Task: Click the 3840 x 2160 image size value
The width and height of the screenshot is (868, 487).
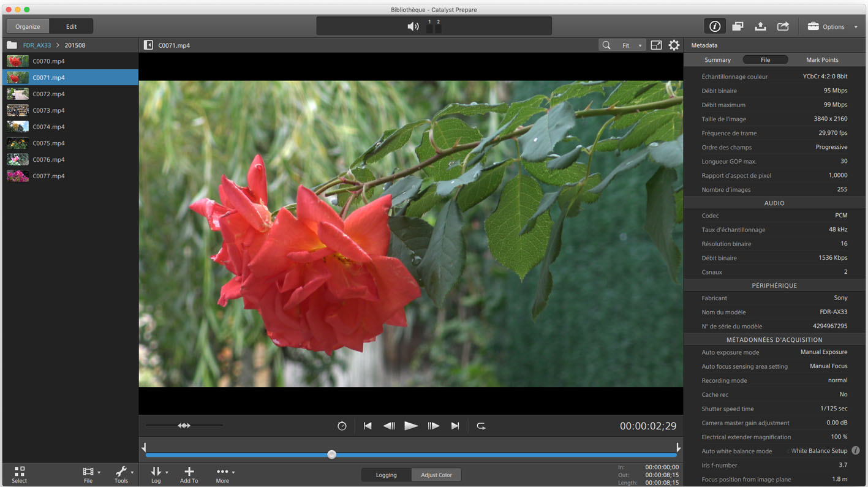Action: coord(830,119)
